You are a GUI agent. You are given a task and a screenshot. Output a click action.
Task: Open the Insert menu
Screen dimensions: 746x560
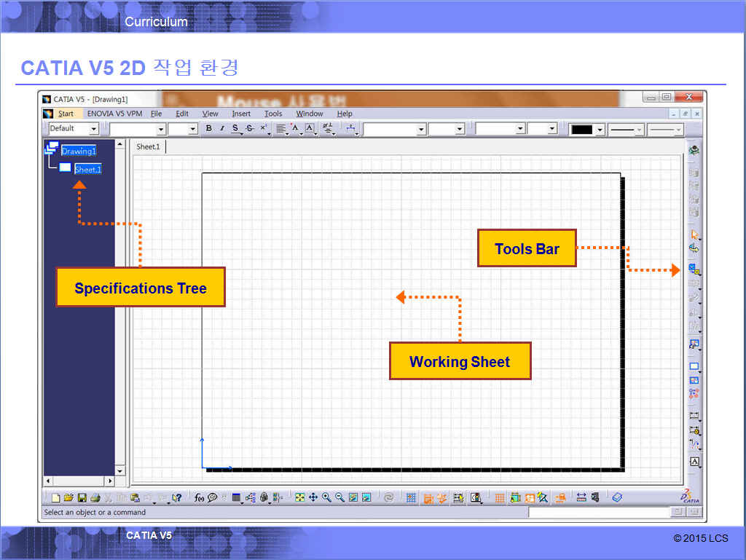click(241, 114)
